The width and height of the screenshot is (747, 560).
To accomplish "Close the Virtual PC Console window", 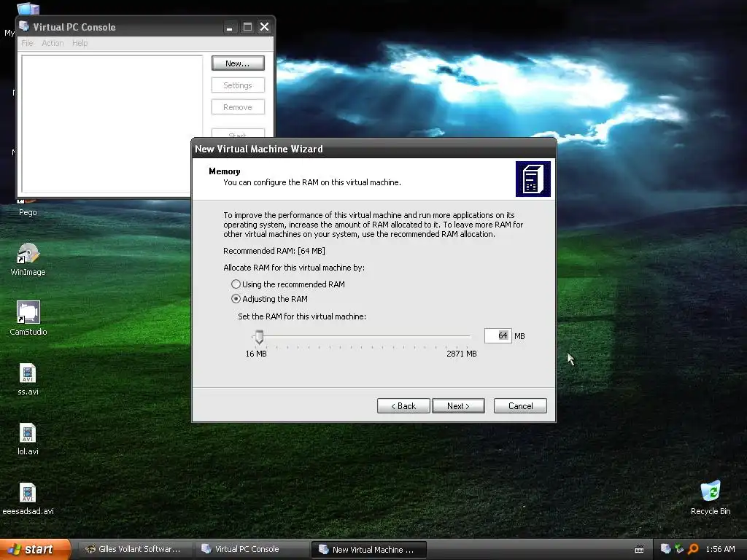I will [264, 27].
